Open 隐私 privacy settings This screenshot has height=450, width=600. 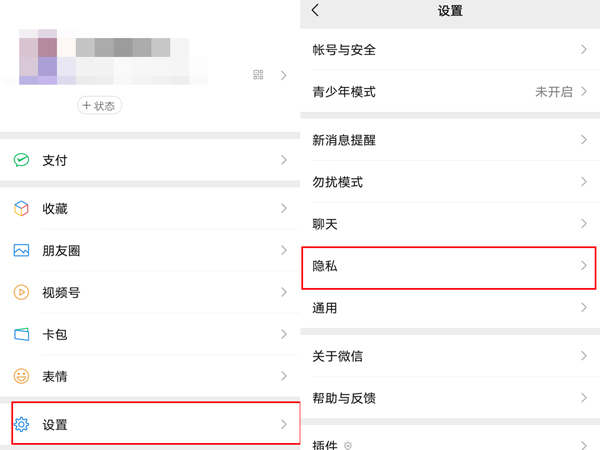(448, 267)
